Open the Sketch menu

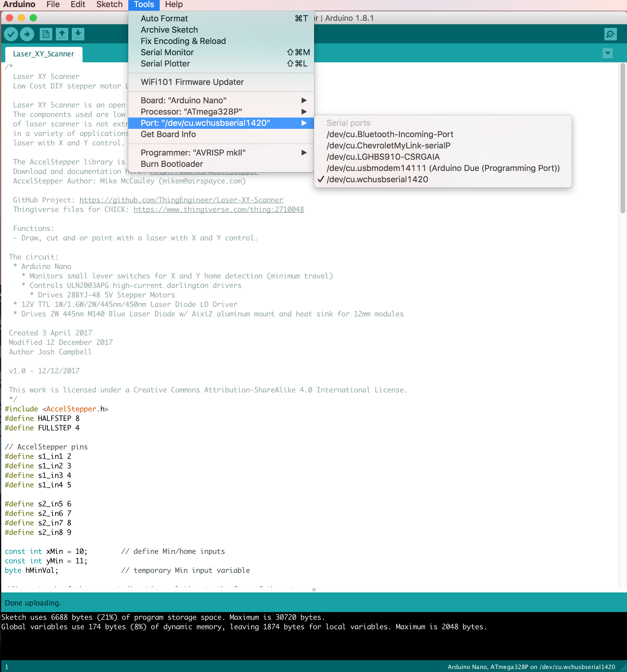click(109, 4)
